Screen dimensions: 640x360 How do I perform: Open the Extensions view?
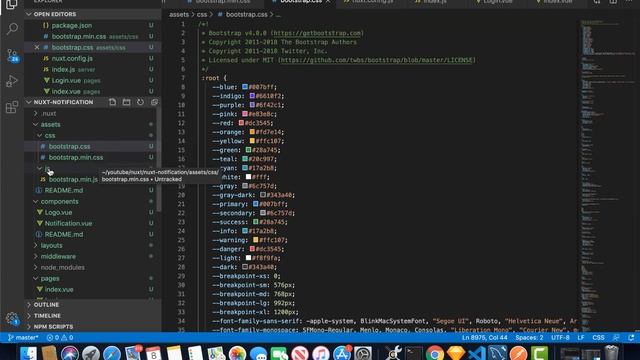point(12,107)
